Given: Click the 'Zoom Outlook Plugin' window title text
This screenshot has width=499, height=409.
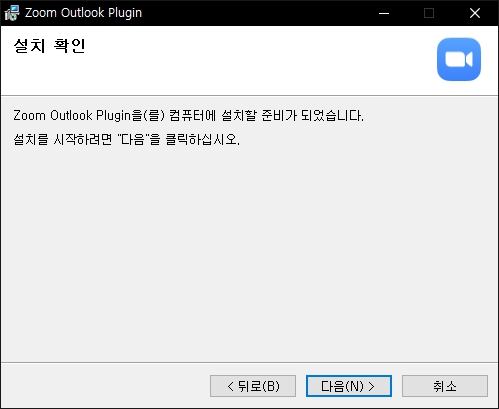Looking at the screenshot, I should pos(83,13).
